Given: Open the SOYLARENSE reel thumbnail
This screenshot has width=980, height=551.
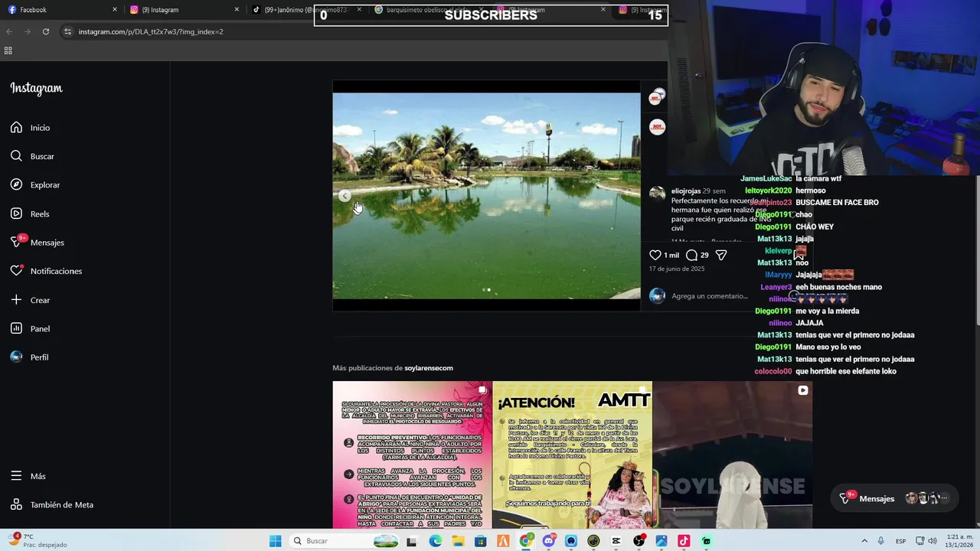Looking at the screenshot, I should (x=733, y=455).
